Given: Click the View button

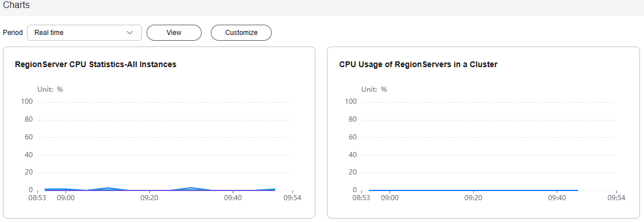Looking at the screenshot, I should tap(174, 33).
